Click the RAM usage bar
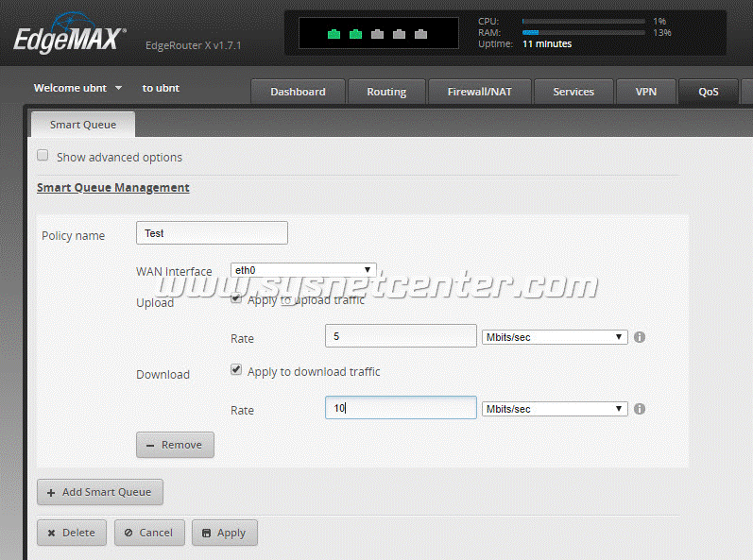 pos(584,33)
